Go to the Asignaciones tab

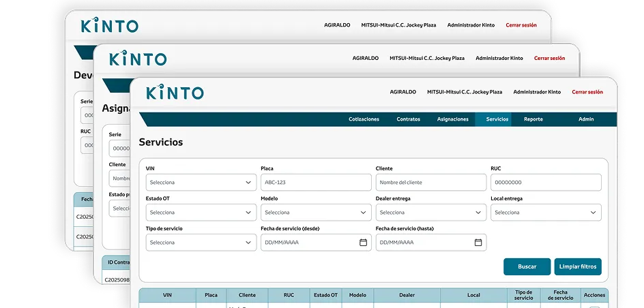pos(452,119)
